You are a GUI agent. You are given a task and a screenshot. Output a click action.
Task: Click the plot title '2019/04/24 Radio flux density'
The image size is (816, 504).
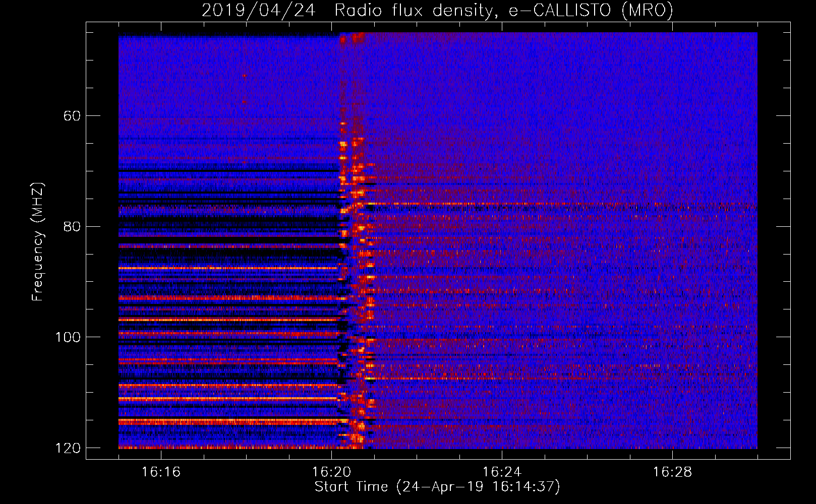coord(437,10)
